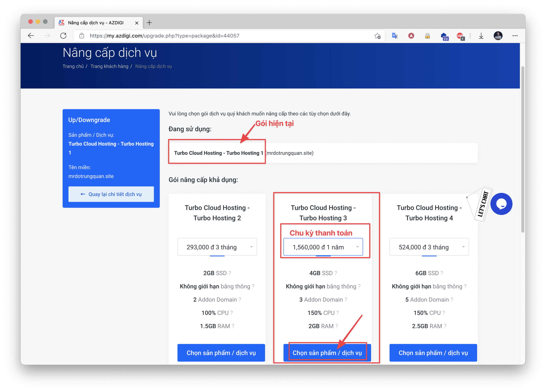Image resolution: width=546 pixels, height=392 pixels.
Task: Click the browser profile avatar
Action: click(498, 36)
